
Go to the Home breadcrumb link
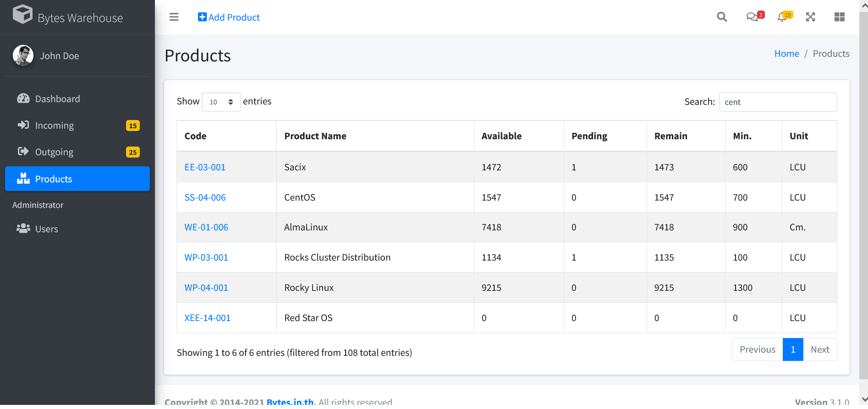[x=786, y=54]
